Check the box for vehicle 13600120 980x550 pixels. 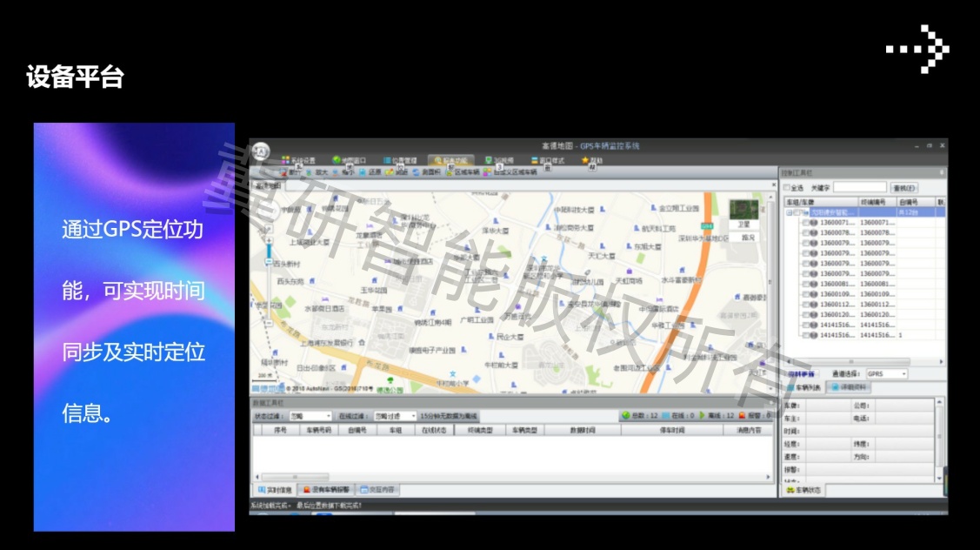(x=805, y=315)
